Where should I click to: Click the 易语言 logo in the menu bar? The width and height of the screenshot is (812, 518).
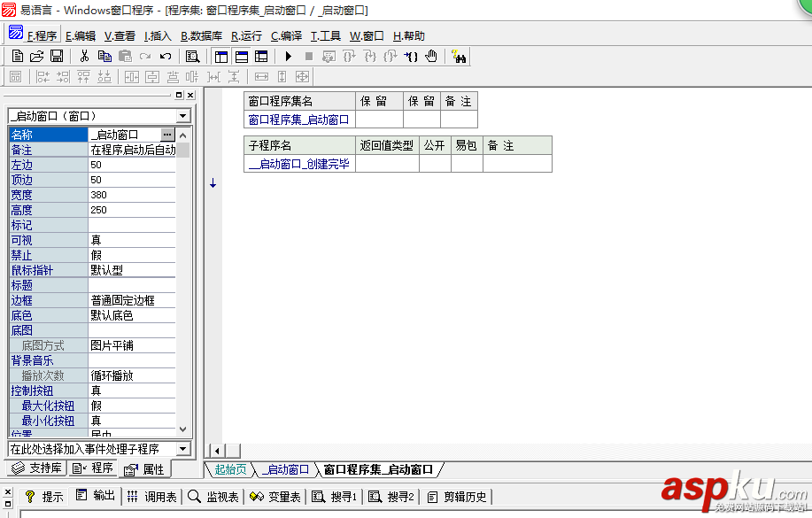tap(16, 32)
